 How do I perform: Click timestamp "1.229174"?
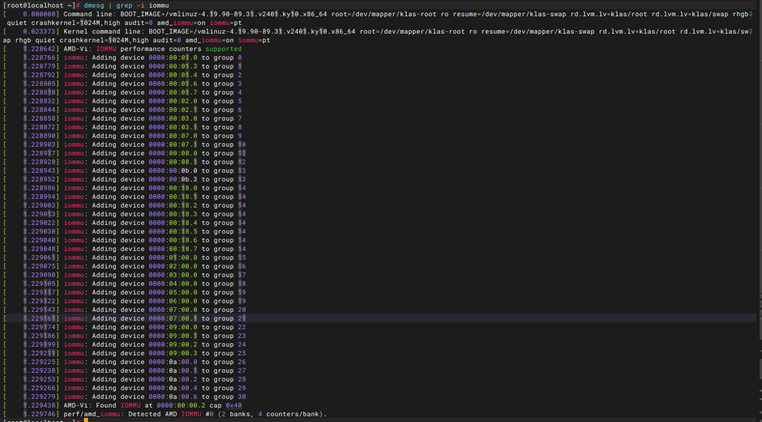(x=40, y=328)
